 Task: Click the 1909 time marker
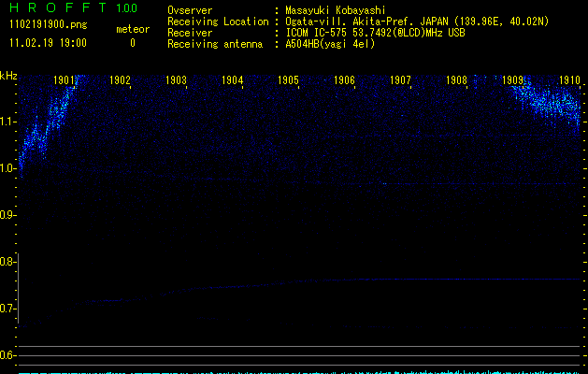click(x=512, y=80)
